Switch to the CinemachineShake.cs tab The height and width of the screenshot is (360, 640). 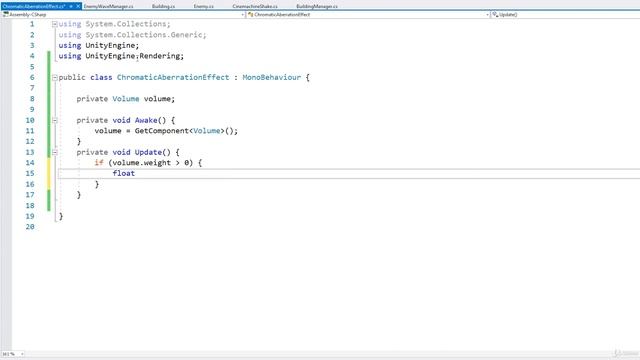click(255, 6)
